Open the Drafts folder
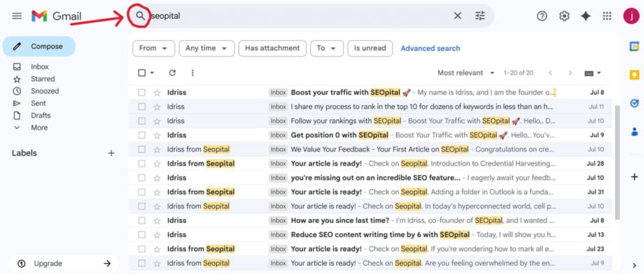The image size is (644, 274). coord(41,116)
